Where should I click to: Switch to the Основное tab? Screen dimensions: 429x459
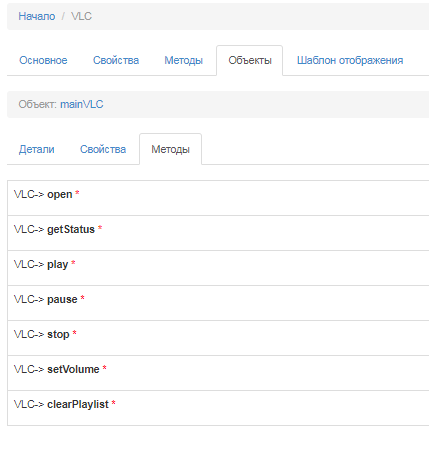pyautogui.click(x=43, y=60)
